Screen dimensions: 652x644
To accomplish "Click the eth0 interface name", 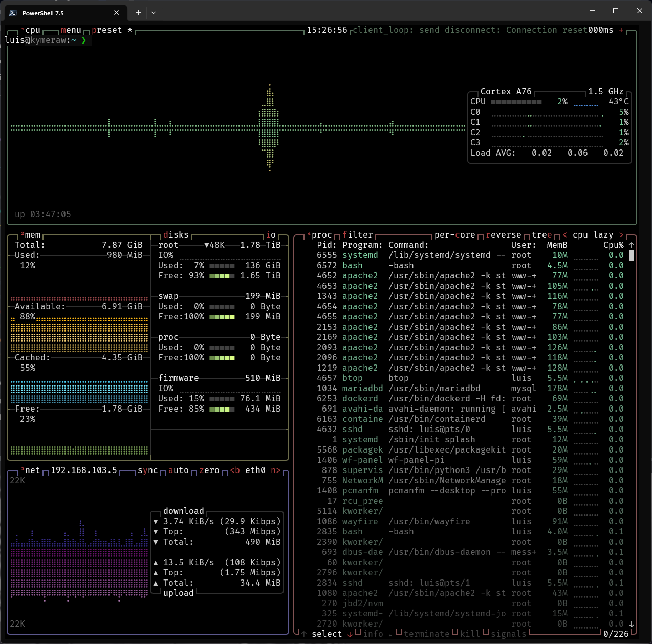I will 255,470.
